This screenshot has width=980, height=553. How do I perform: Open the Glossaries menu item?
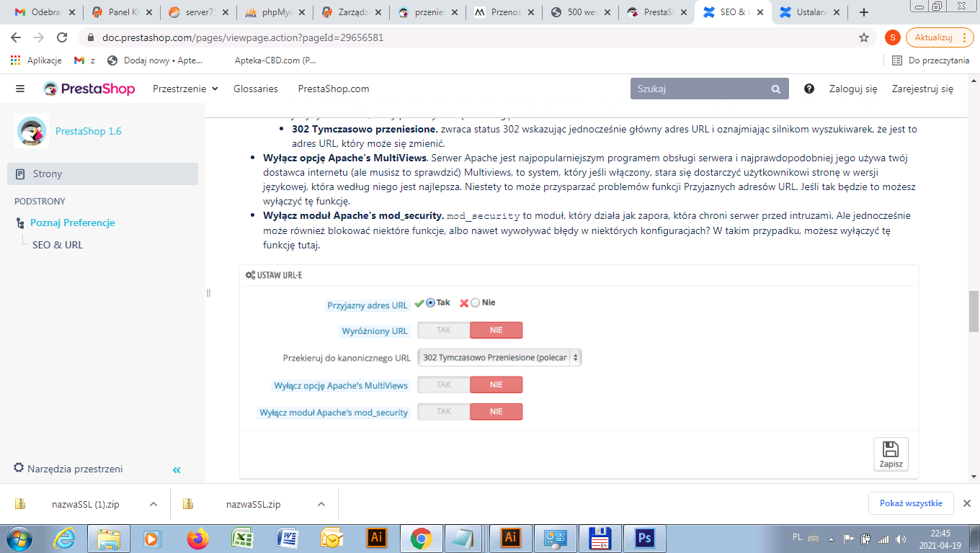tap(256, 89)
